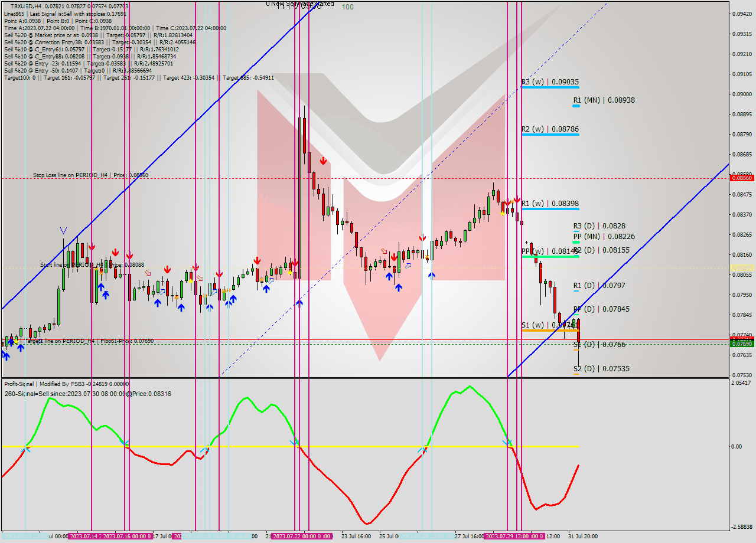The width and height of the screenshot is (756, 543).
Task: Select 'Sell %10 @ C_Entry61' row
Action: pyautogui.click(x=91, y=49)
